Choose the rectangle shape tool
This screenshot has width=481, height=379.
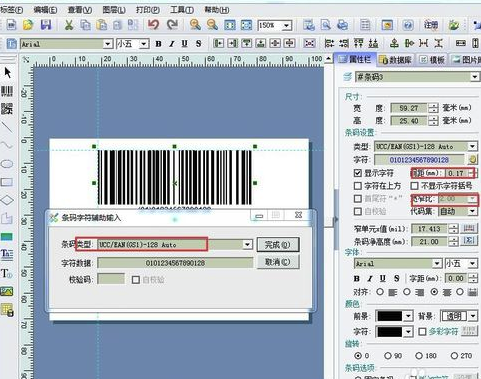pyautogui.click(x=7, y=182)
